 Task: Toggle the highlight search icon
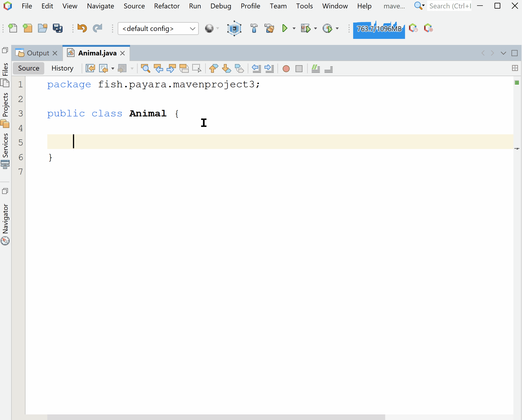[x=184, y=68]
